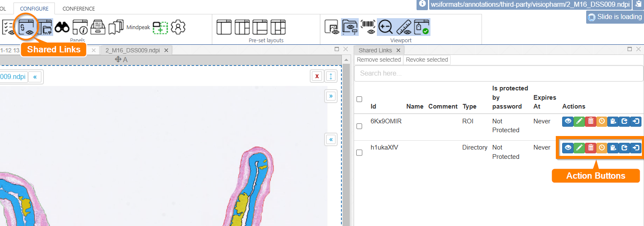The height and width of the screenshot is (226, 644).
Task: Click the Search here input field
Action: [x=499, y=74]
